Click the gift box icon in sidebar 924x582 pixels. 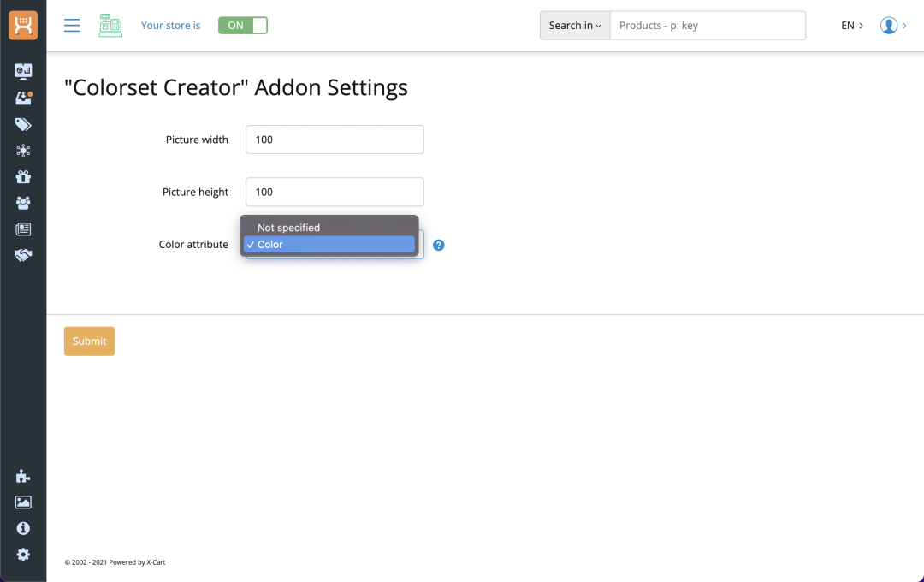pos(23,177)
